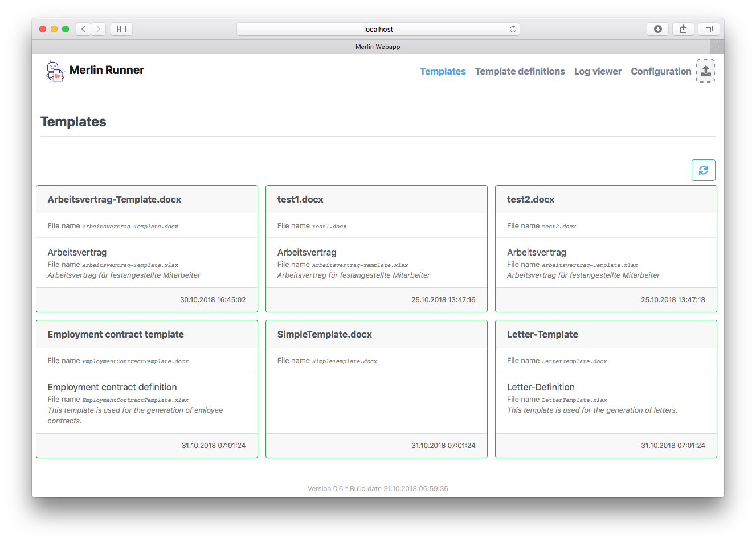
Task: Select the Merlin Webapp browser tab
Action: pos(378,46)
